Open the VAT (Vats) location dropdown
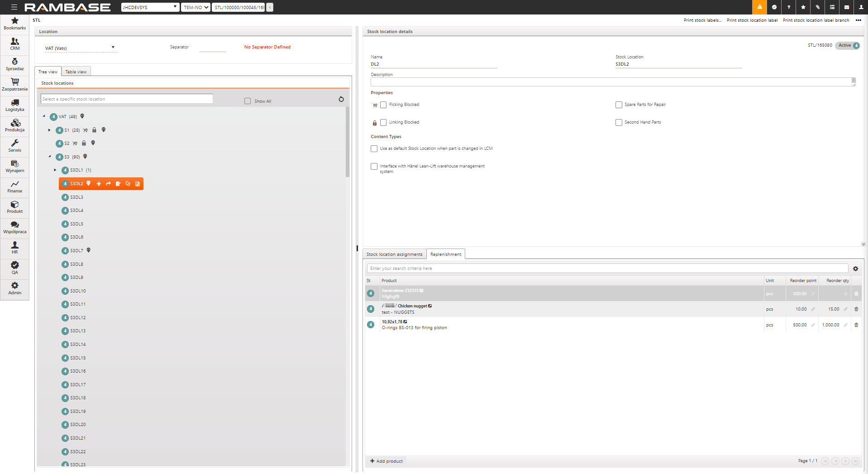Viewport: 868px width, 474px height. coord(81,48)
